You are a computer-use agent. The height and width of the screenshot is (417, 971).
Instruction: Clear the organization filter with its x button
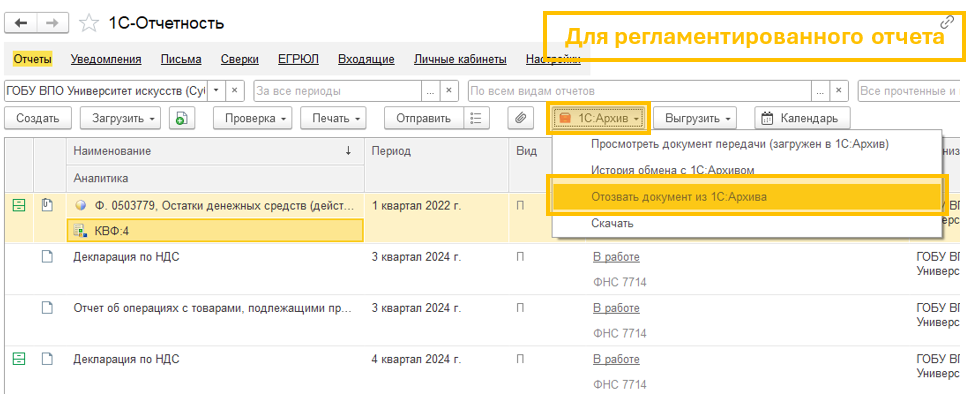[x=234, y=90]
